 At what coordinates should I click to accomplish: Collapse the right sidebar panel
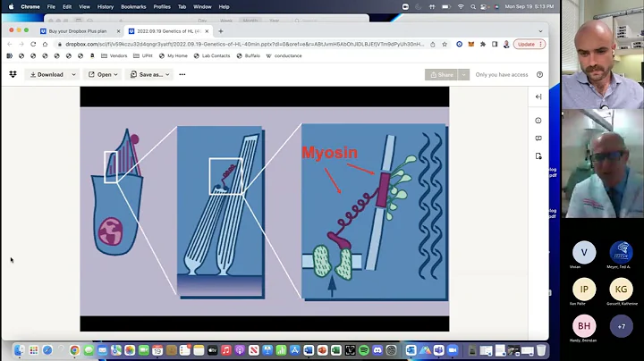pos(538,97)
